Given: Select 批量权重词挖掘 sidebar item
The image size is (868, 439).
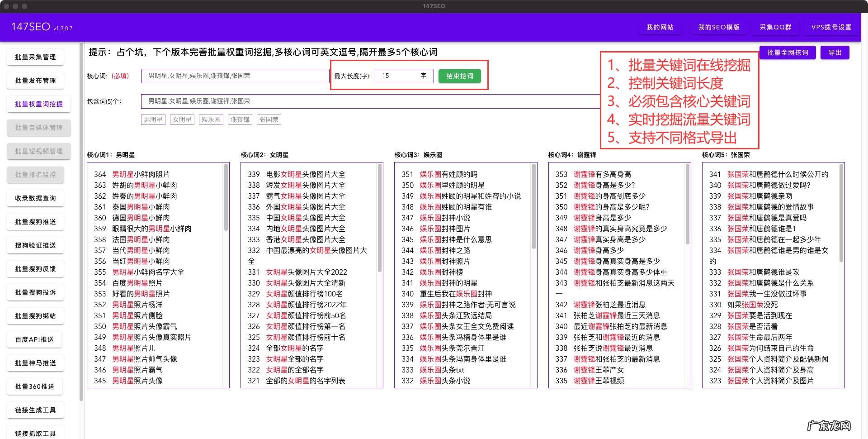Looking at the screenshot, I should click(x=38, y=104).
